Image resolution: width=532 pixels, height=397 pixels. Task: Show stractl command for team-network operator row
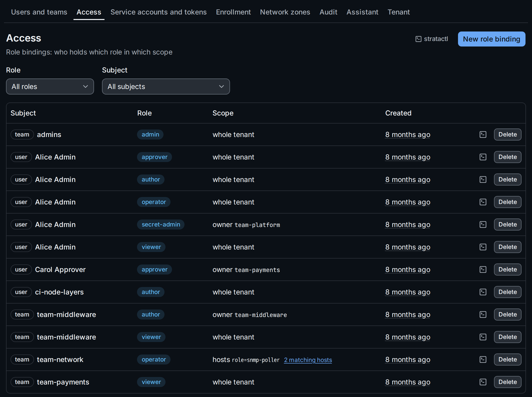point(483,359)
